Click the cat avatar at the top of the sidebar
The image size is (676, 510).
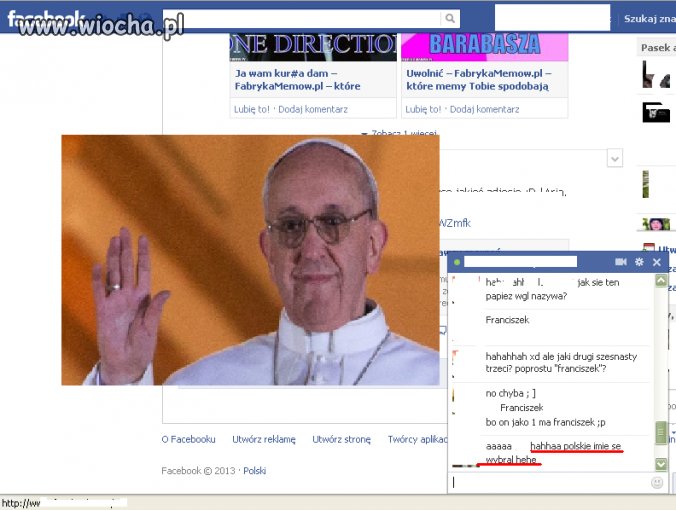656,75
